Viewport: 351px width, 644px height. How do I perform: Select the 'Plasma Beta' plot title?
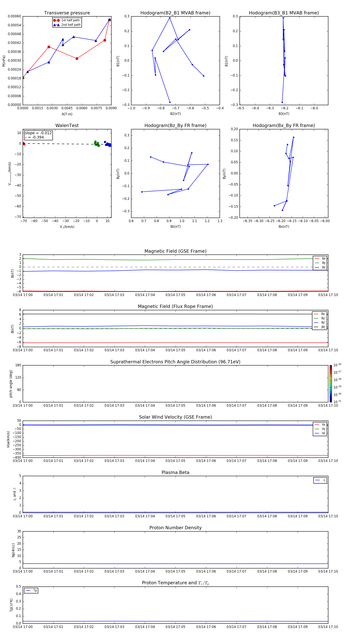pos(175,472)
